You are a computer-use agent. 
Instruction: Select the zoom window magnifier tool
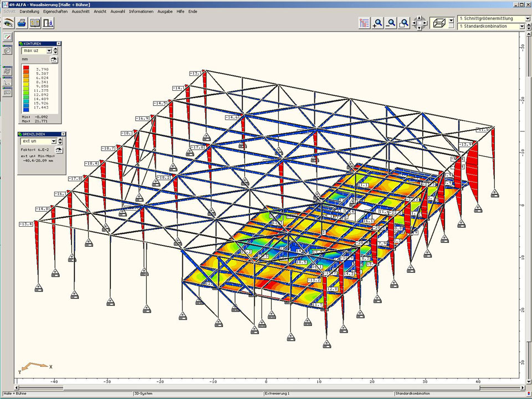coord(405,23)
